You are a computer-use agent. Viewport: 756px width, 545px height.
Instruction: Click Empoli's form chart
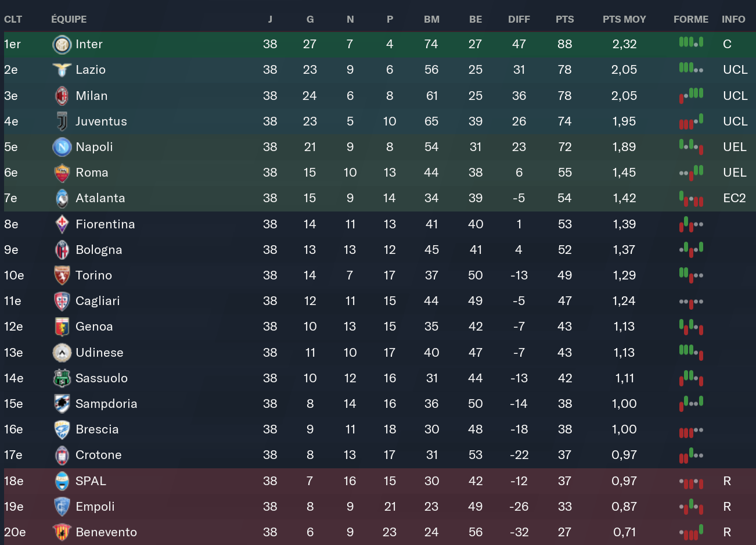click(x=691, y=507)
